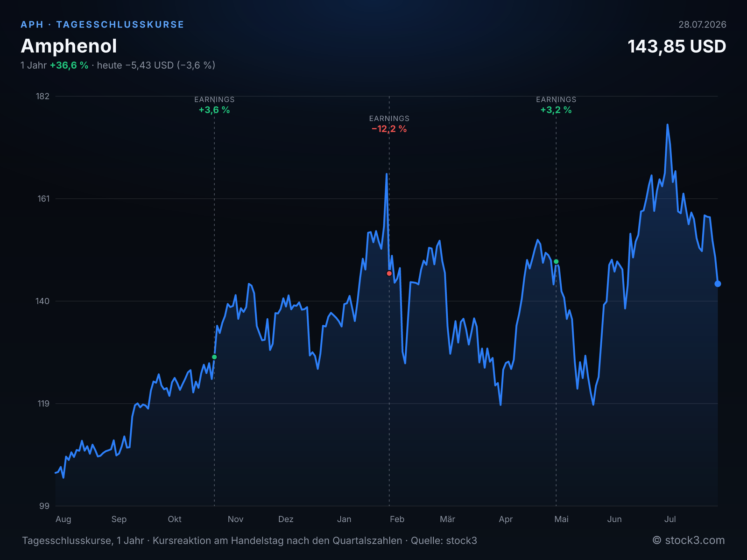Click the y-axis label "119"

pyautogui.click(x=42, y=404)
